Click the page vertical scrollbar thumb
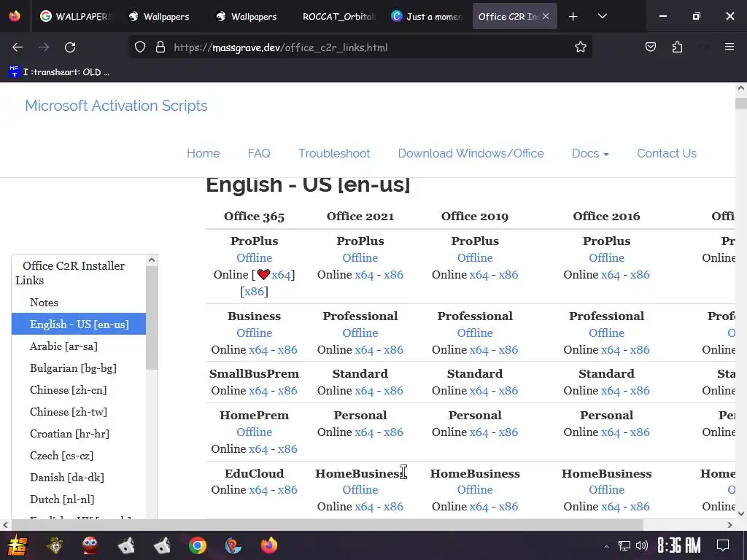The height and width of the screenshot is (560, 747). (741, 104)
